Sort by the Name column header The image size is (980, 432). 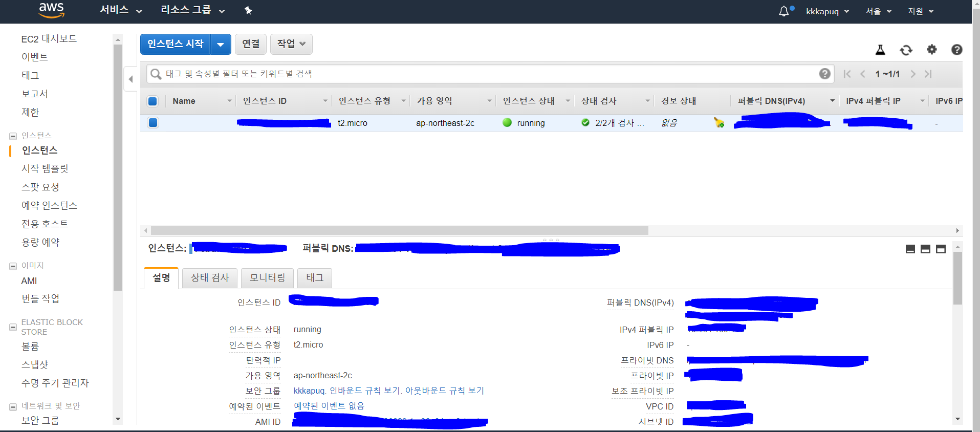pyautogui.click(x=201, y=101)
